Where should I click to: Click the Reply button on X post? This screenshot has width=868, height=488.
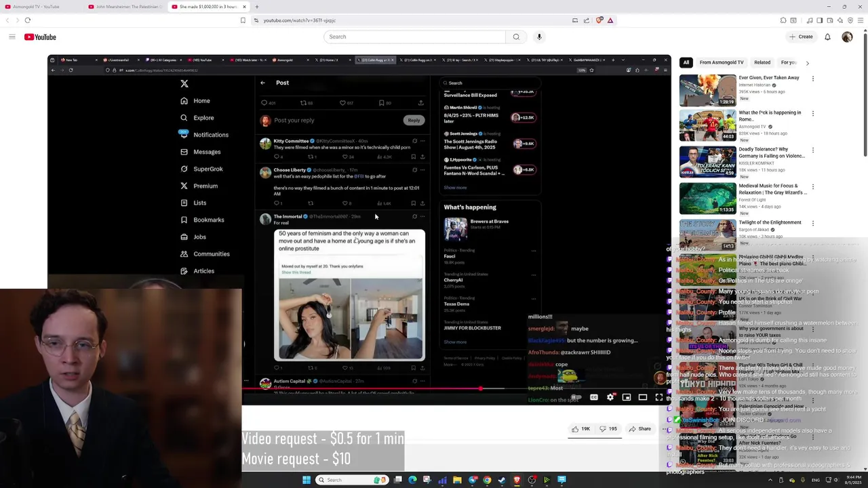(x=414, y=120)
